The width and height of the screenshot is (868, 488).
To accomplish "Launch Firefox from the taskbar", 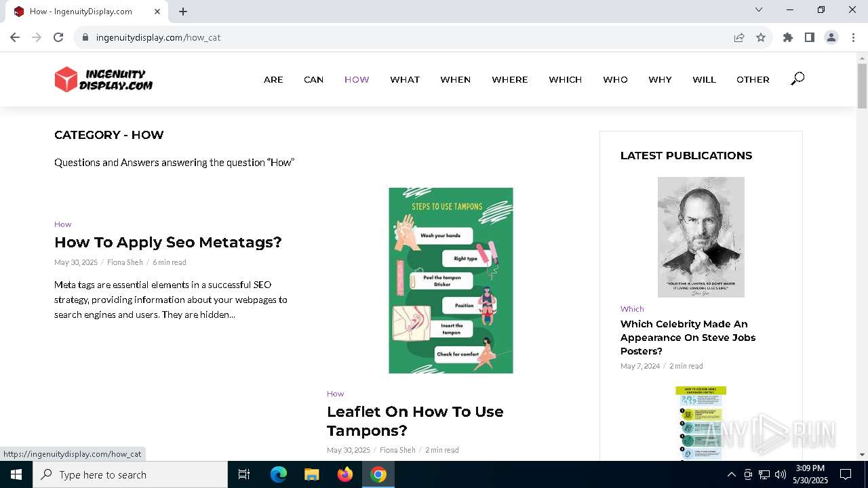I will [x=345, y=474].
